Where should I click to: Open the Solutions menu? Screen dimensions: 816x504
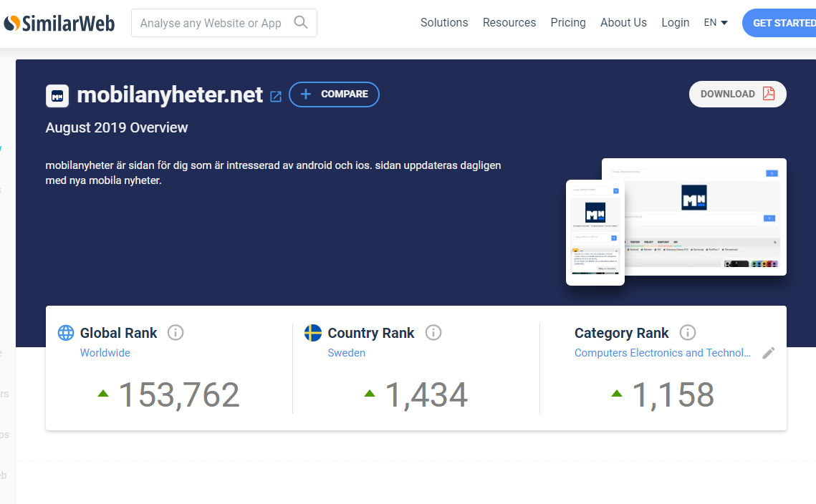click(x=444, y=22)
